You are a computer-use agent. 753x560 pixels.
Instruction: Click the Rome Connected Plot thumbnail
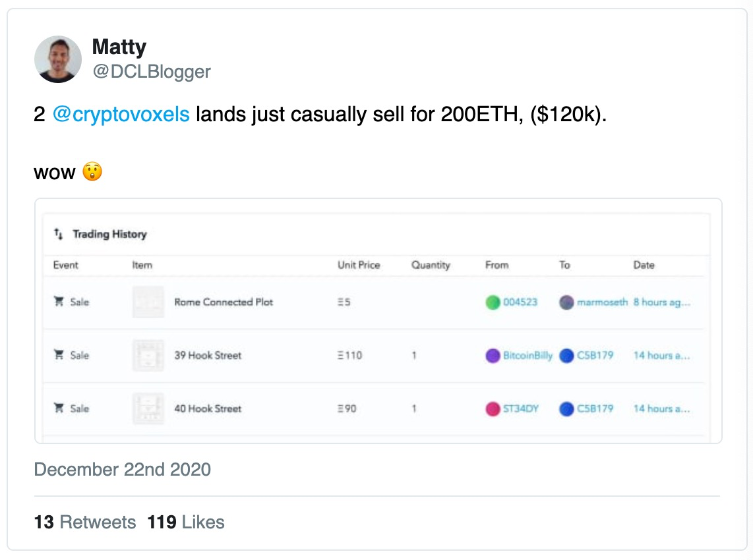click(x=148, y=302)
